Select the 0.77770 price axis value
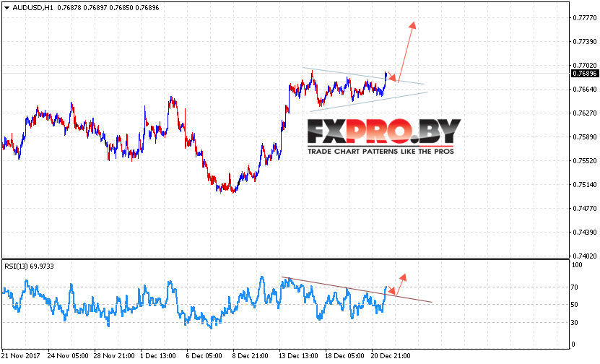 pyautogui.click(x=584, y=18)
